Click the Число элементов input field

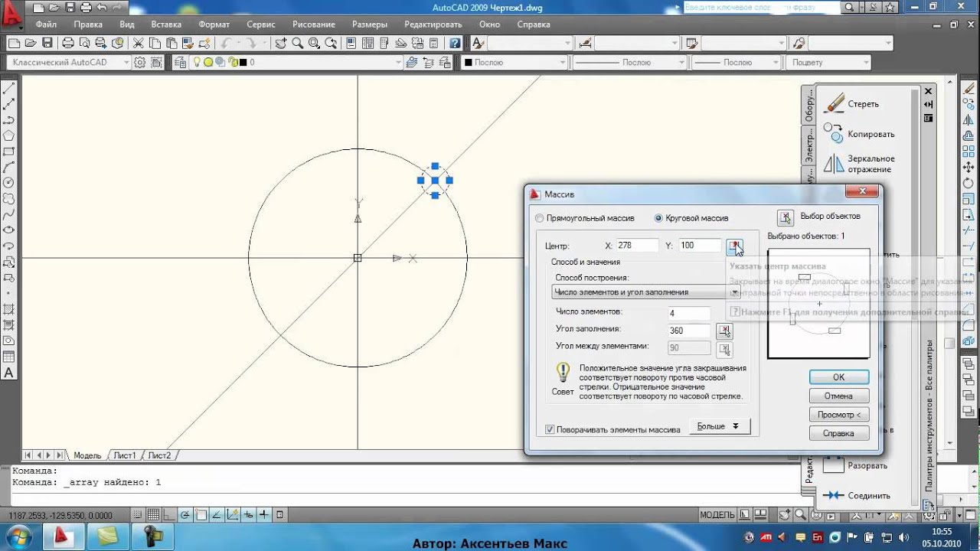point(689,313)
